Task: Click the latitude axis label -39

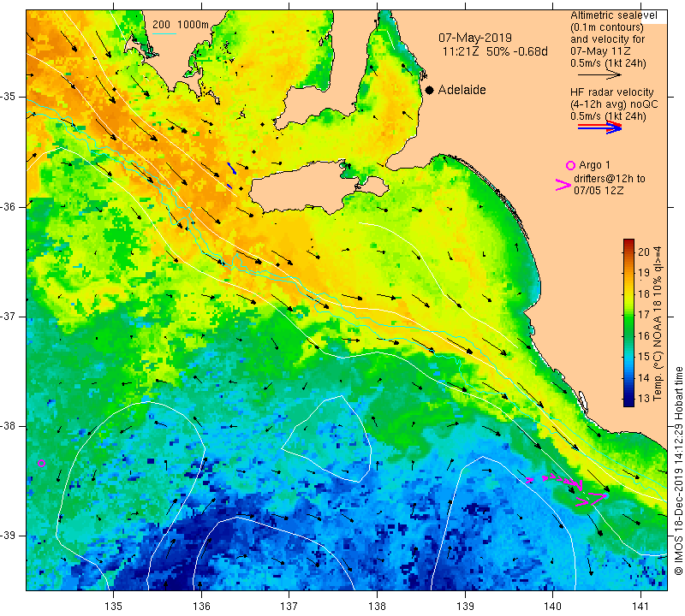Action: point(8,536)
